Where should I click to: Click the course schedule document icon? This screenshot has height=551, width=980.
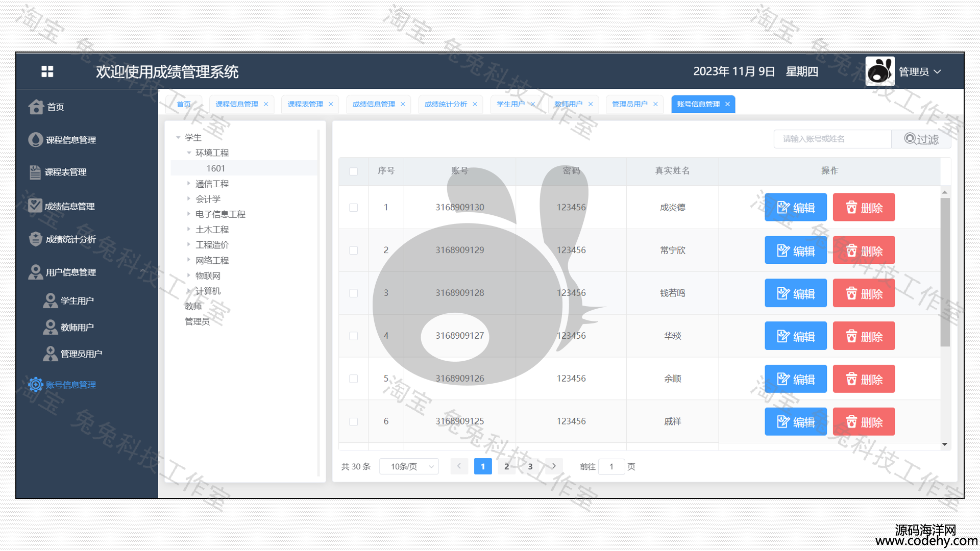point(35,172)
